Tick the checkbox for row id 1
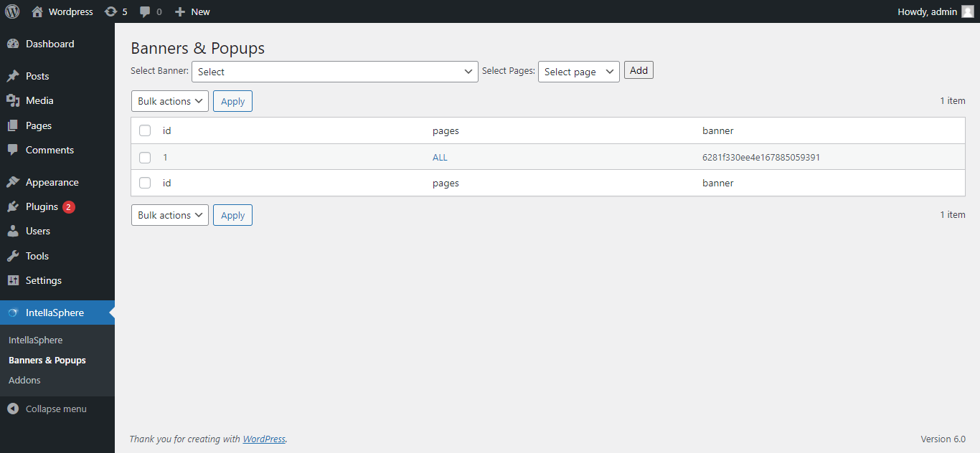The image size is (980, 453). pos(145,157)
